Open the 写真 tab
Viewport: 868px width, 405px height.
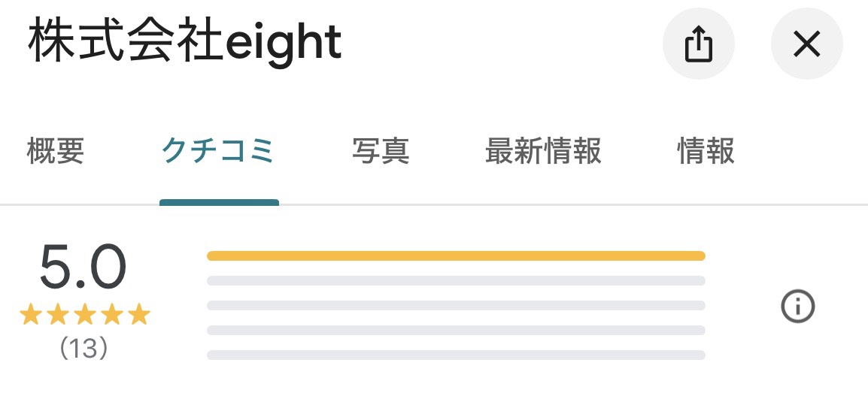[x=381, y=151]
